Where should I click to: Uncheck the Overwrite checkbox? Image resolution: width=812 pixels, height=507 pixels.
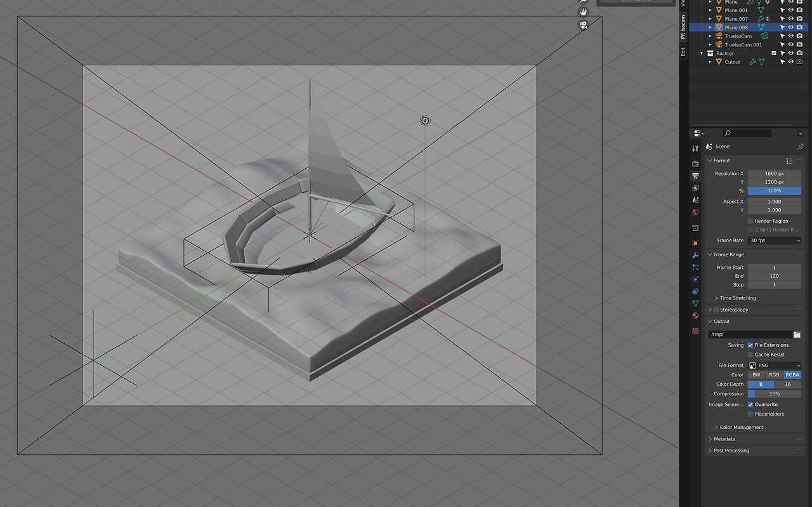pyautogui.click(x=750, y=404)
